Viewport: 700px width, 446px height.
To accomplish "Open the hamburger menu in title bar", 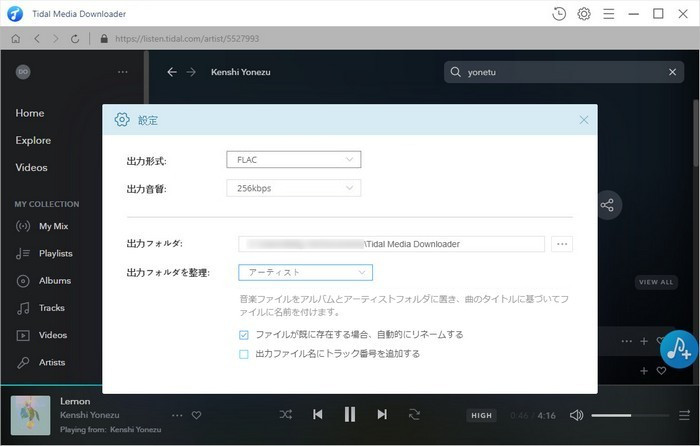I will [608, 14].
